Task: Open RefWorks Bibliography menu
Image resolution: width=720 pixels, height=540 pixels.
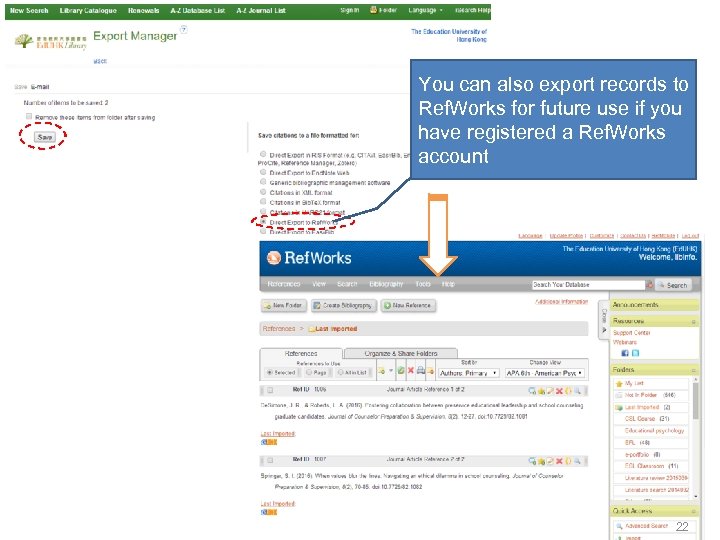Action: [386, 284]
